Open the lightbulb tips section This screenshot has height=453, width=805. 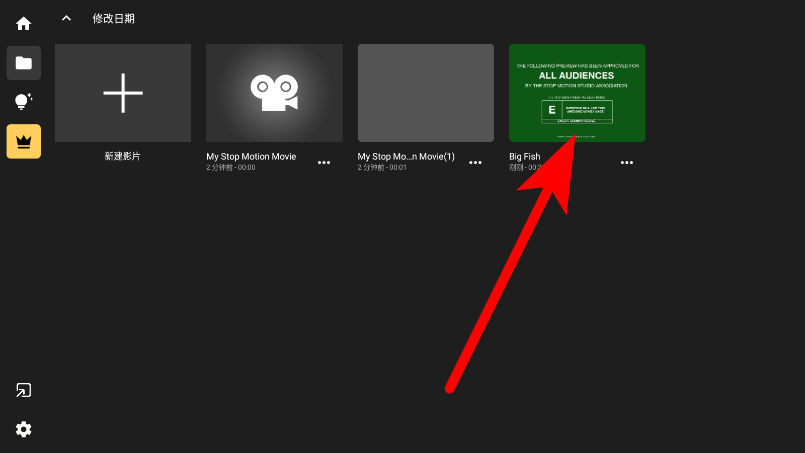[23, 102]
